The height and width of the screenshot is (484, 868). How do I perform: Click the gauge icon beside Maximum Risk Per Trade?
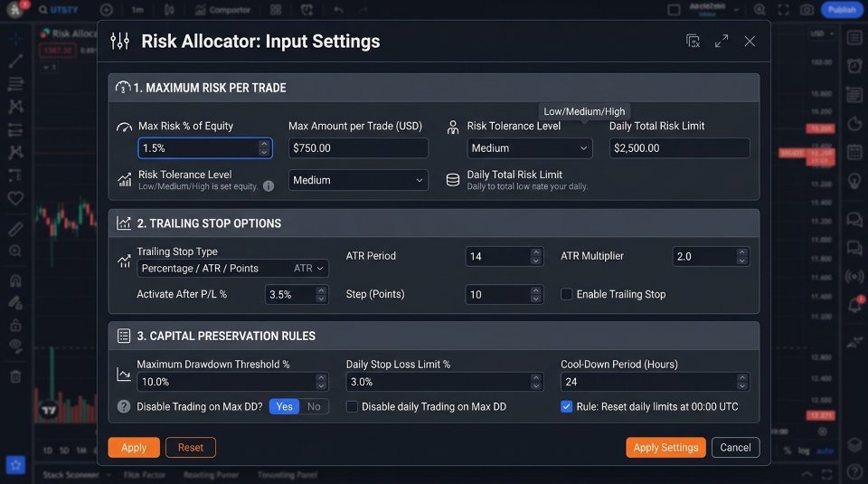tap(122, 88)
